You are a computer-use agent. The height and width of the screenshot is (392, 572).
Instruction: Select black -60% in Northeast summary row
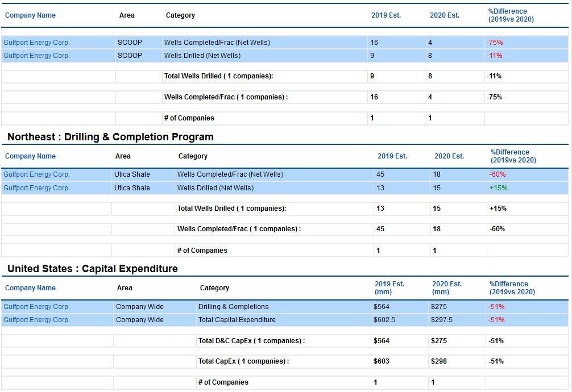pos(497,229)
